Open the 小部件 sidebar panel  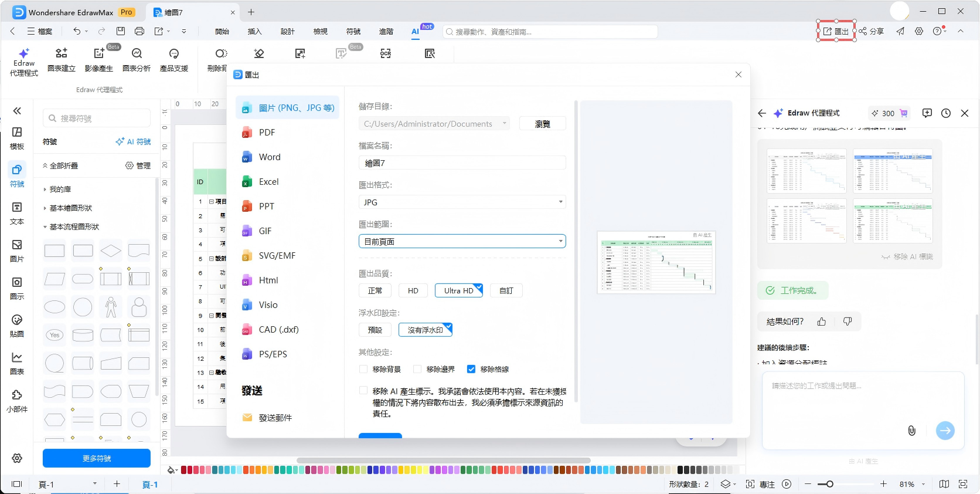click(17, 401)
